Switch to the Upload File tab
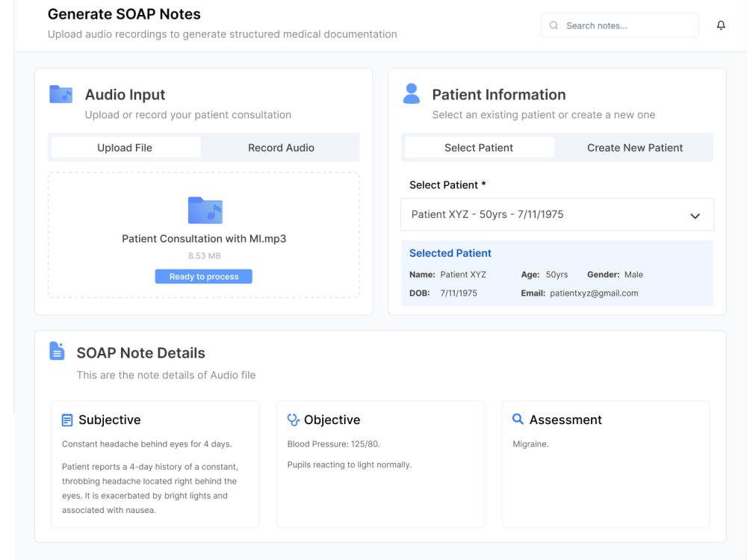The image size is (747, 560). click(125, 148)
